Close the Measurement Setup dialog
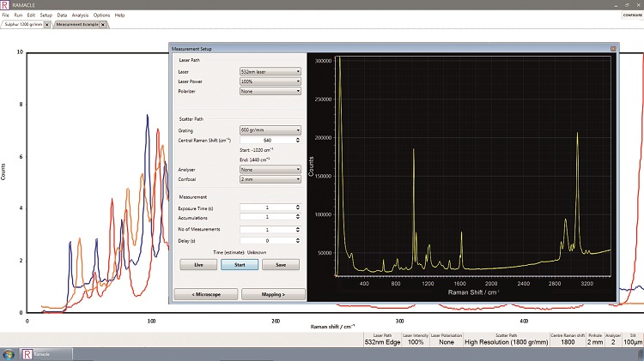Image resolution: width=644 pixels, height=361 pixels. click(x=613, y=48)
